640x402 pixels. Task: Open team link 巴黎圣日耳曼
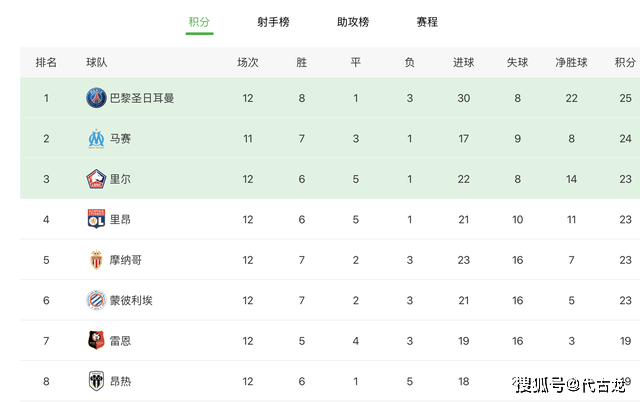pyautogui.click(x=142, y=98)
